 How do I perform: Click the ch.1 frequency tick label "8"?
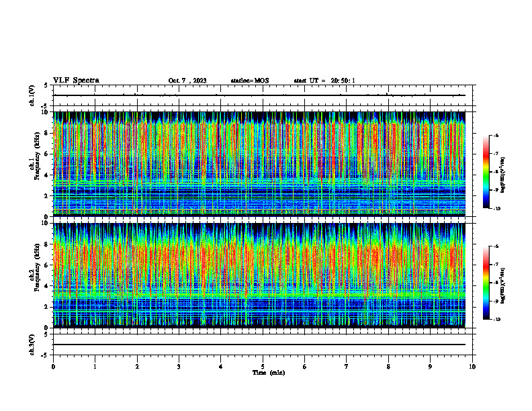pos(46,133)
